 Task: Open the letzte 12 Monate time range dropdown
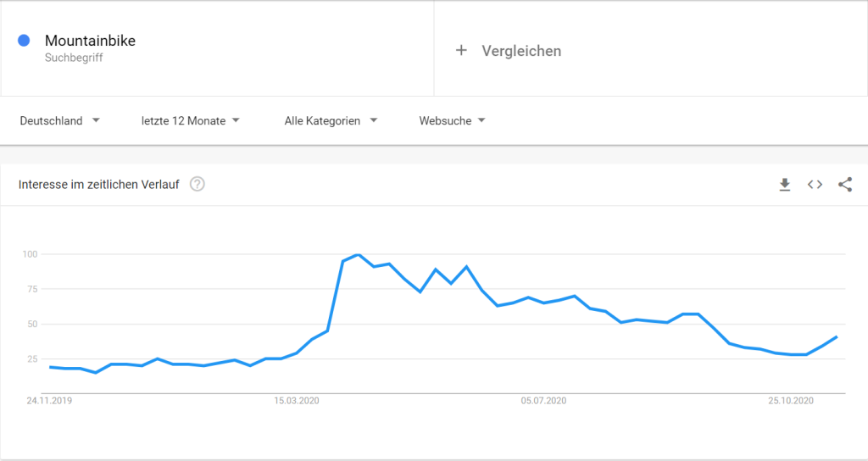pos(191,120)
